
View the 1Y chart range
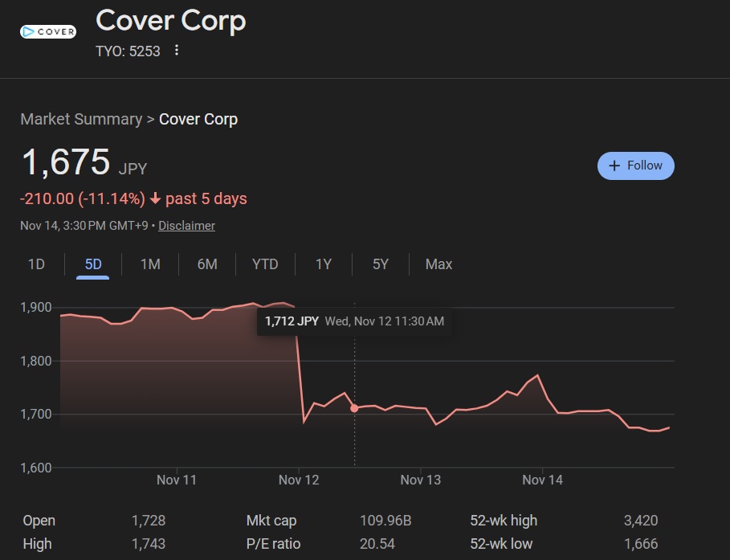[x=323, y=264]
